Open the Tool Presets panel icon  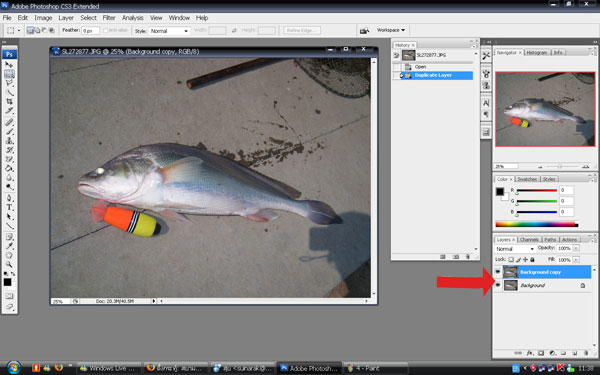click(486, 56)
